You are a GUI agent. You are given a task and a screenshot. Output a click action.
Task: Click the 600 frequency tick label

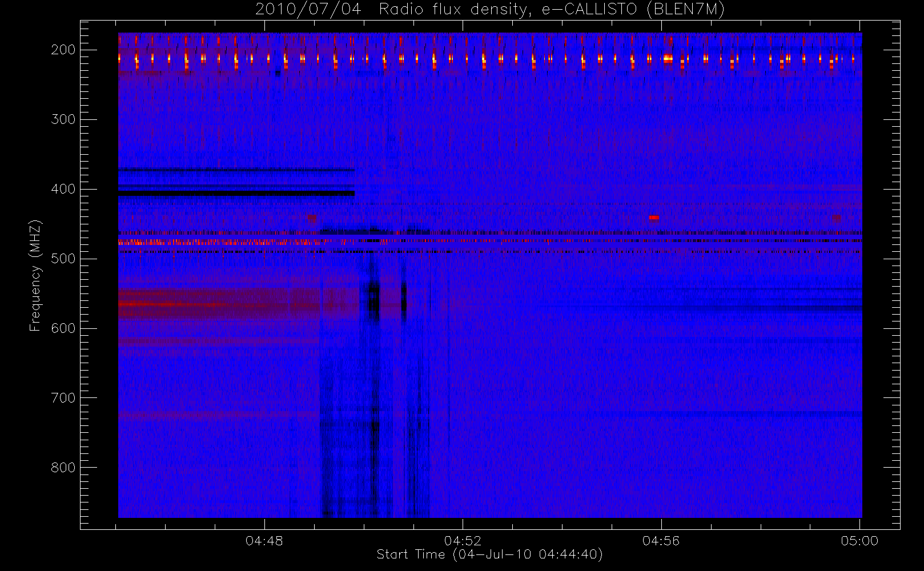pyautogui.click(x=63, y=328)
